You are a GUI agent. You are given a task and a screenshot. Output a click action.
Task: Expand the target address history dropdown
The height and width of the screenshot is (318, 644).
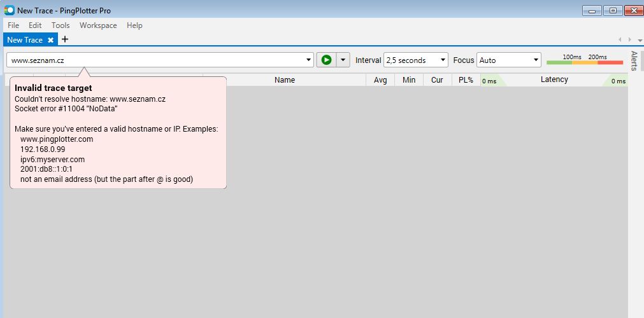pyautogui.click(x=309, y=60)
